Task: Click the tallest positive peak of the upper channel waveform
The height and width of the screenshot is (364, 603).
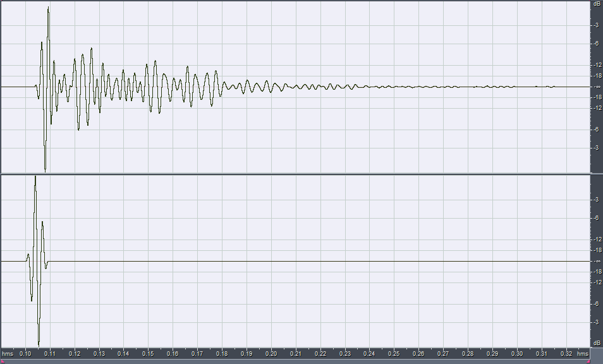Action: [x=48, y=8]
